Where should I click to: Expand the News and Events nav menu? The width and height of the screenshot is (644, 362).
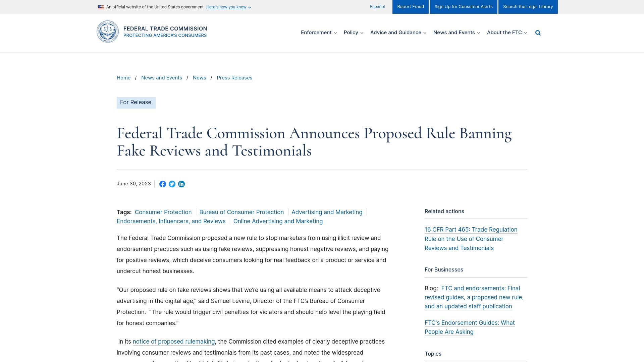point(457,33)
